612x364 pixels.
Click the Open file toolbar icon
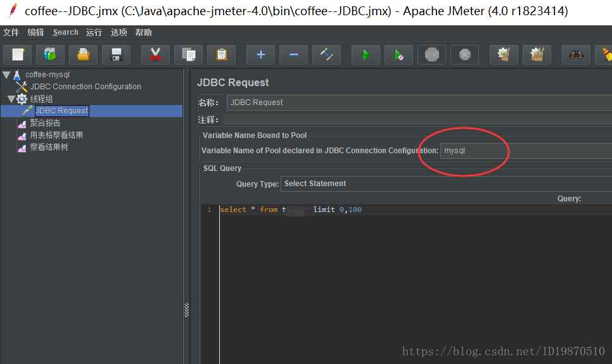(83, 54)
